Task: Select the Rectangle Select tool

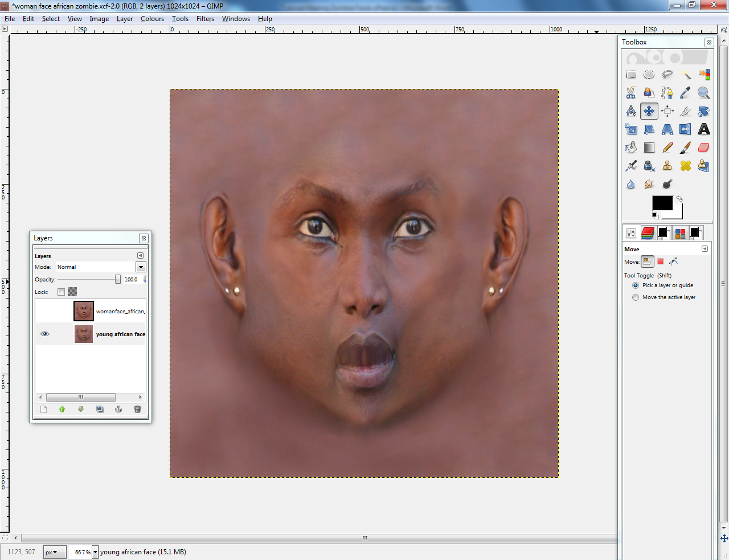Action: coord(631,75)
